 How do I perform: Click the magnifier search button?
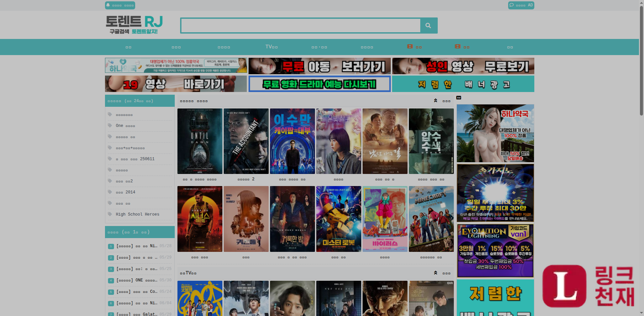428,26
